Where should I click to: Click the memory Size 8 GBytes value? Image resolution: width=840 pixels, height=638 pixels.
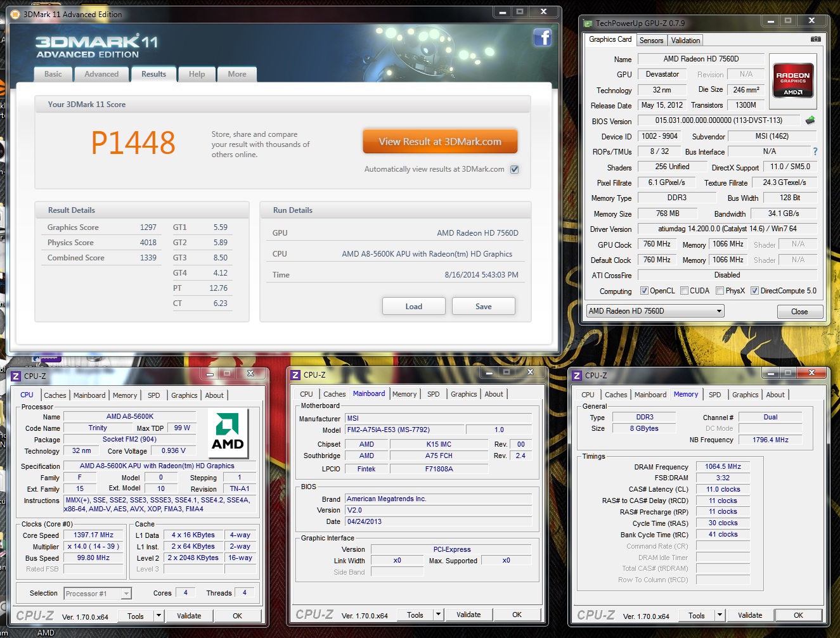coord(644,428)
